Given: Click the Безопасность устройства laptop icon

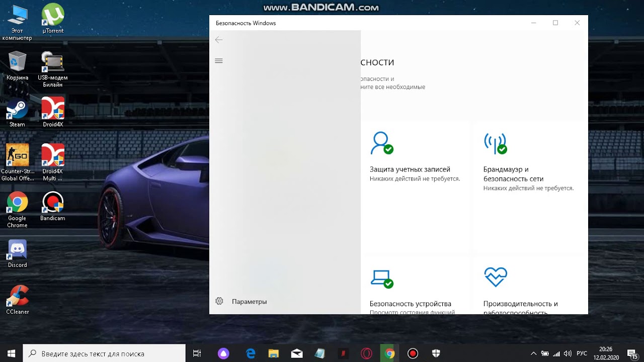Looking at the screenshot, I should coord(382,279).
